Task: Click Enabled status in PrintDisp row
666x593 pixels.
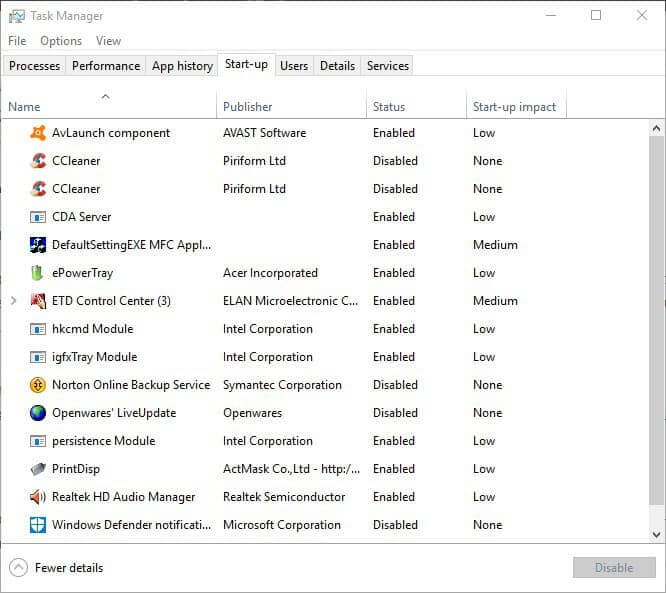Action: 394,469
